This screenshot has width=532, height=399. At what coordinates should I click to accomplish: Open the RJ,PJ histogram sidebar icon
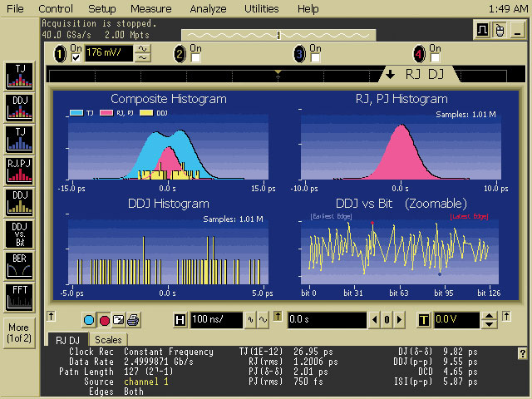(x=19, y=170)
